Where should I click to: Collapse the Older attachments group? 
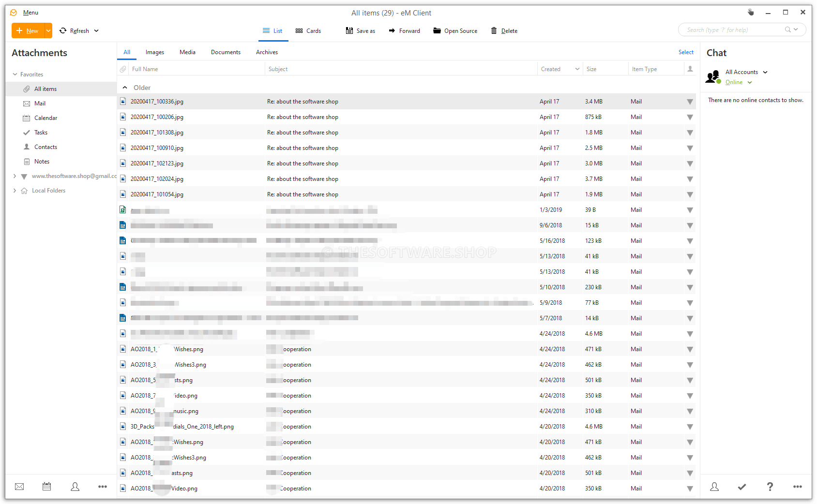tap(125, 88)
